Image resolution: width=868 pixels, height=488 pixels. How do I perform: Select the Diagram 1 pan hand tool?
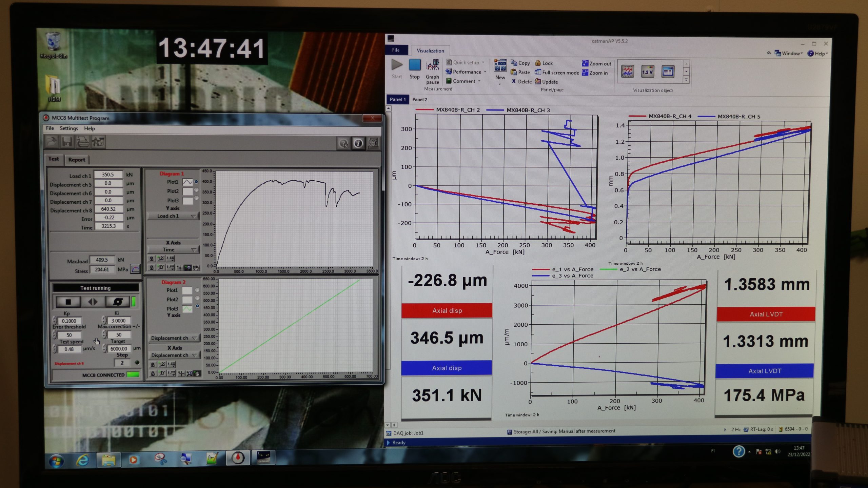196,268
